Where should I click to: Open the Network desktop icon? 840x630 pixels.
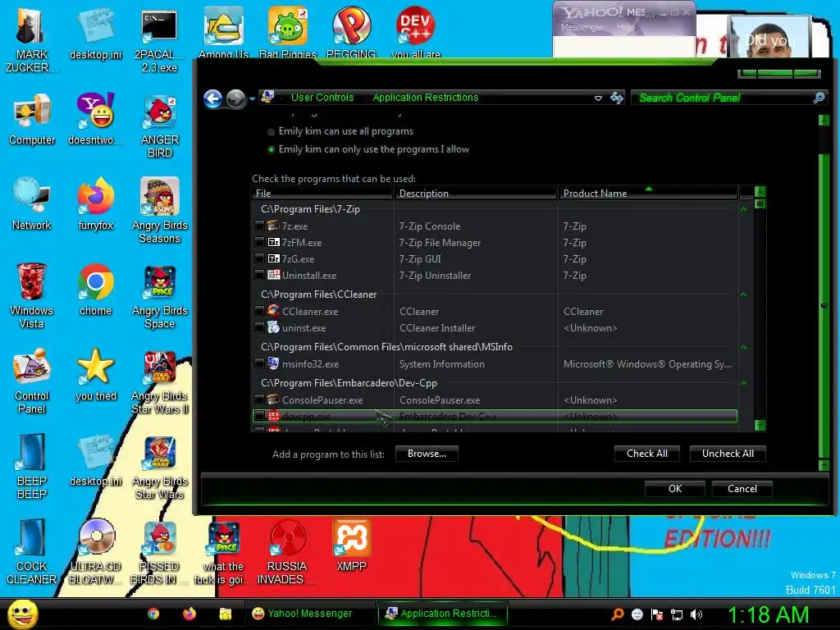[x=32, y=204]
